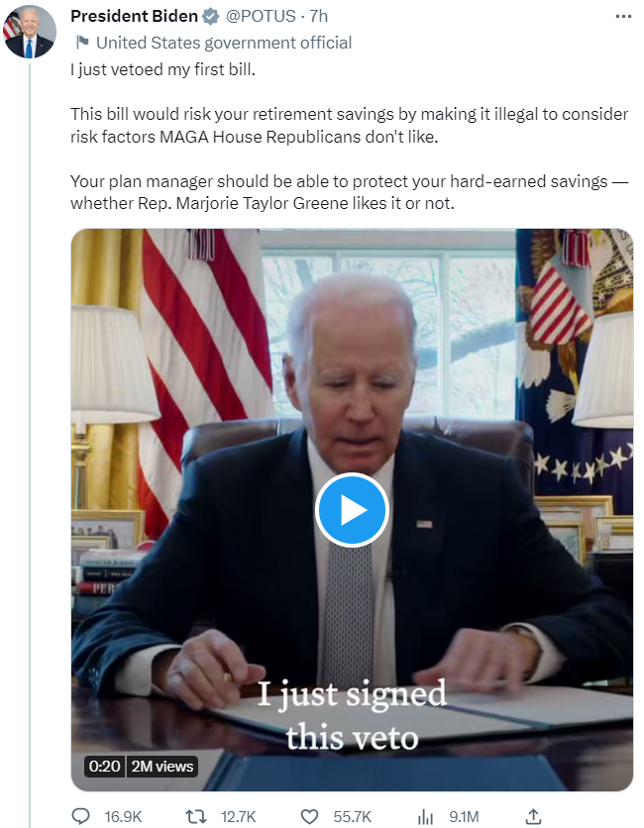Click the 16.9K replies count
This screenshot has width=644, height=828.
[x=123, y=817]
